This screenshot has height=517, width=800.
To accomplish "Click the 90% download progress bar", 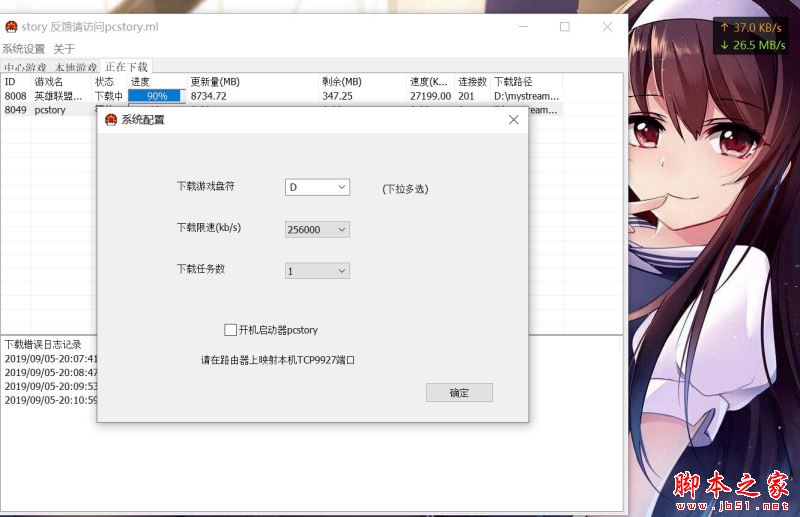I will coord(157,96).
